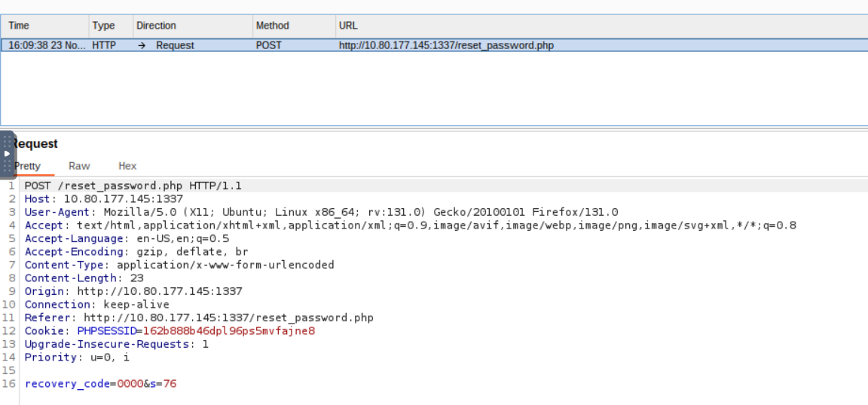Click line number 16 in the gutter
This screenshot has width=868, height=405.
pos(8,384)
